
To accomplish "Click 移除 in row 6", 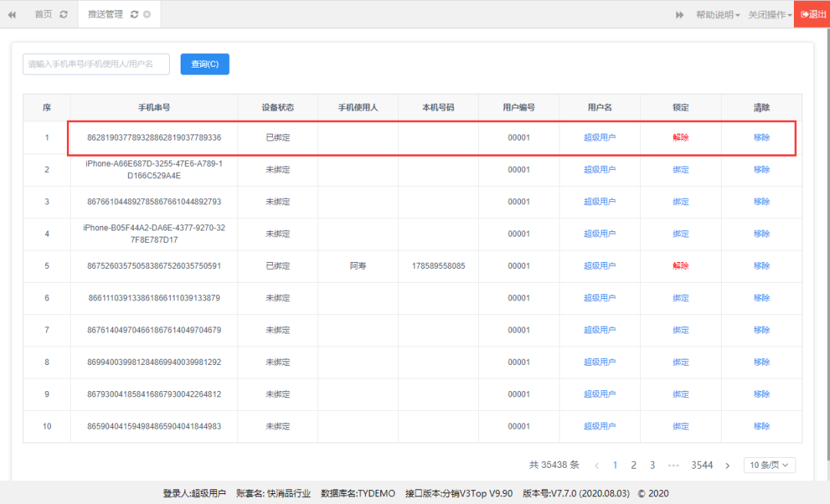I will click(x=762, y=298).
